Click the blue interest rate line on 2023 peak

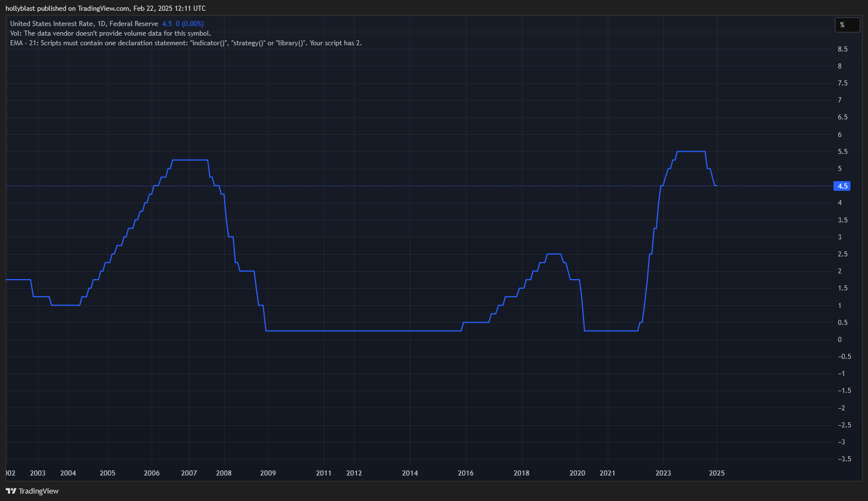point(690,151)
